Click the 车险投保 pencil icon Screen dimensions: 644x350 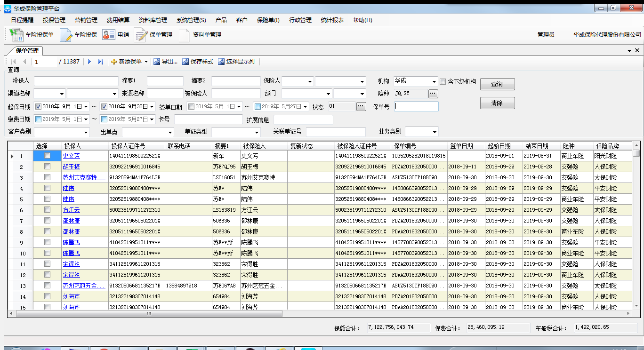tap(66, 35)
